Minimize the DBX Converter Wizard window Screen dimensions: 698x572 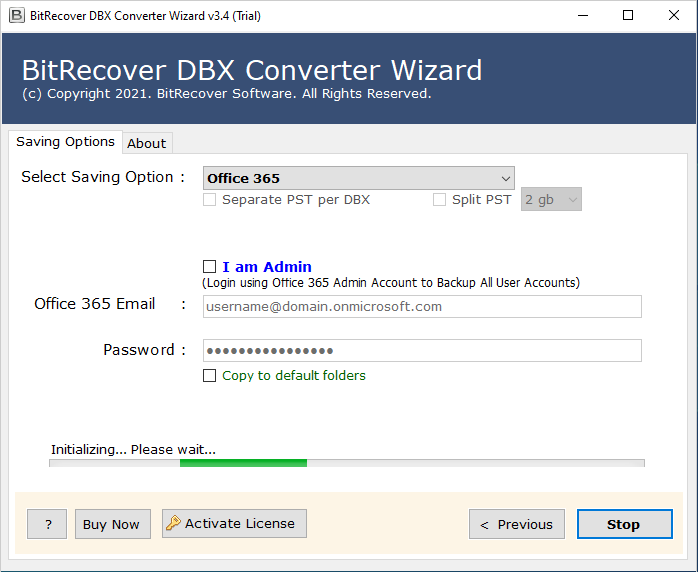click(581, 15)
